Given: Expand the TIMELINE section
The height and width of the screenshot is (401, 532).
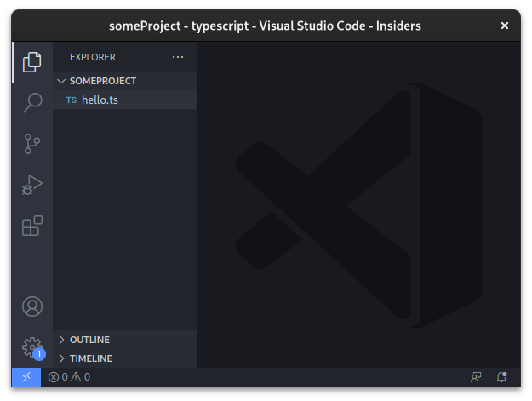Looking at the screenshot, I should (125, 358).
